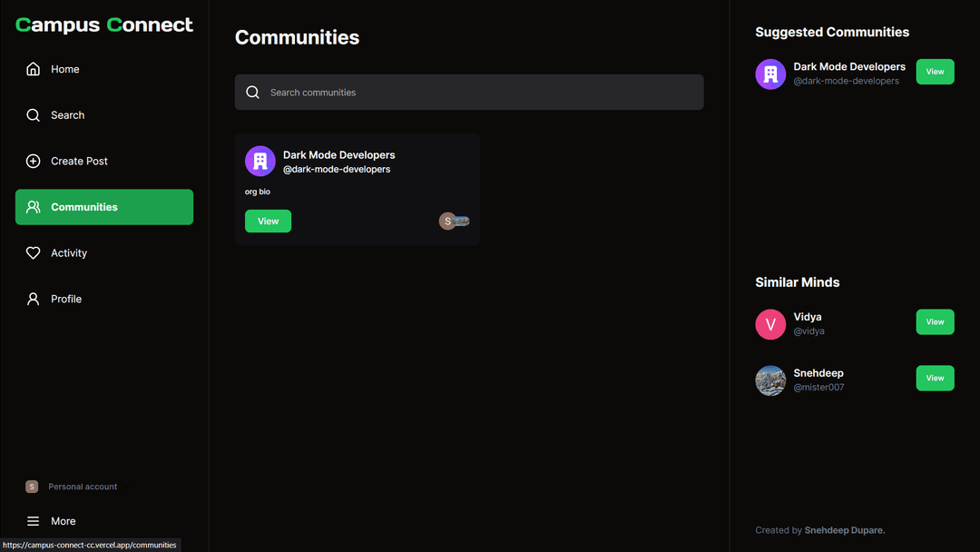Click suggested community purple building icon
The width and height of the screenshot is (980, 552).
pos(770,74)
